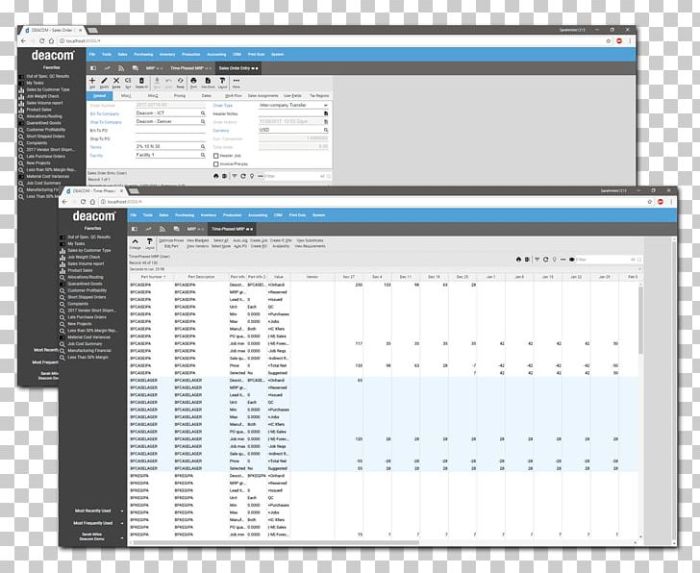The width and height of the screenshot is (700, 573).
Task: Click sidebar toggle icon in front window tab bar
Action: [x=134, y=229]
